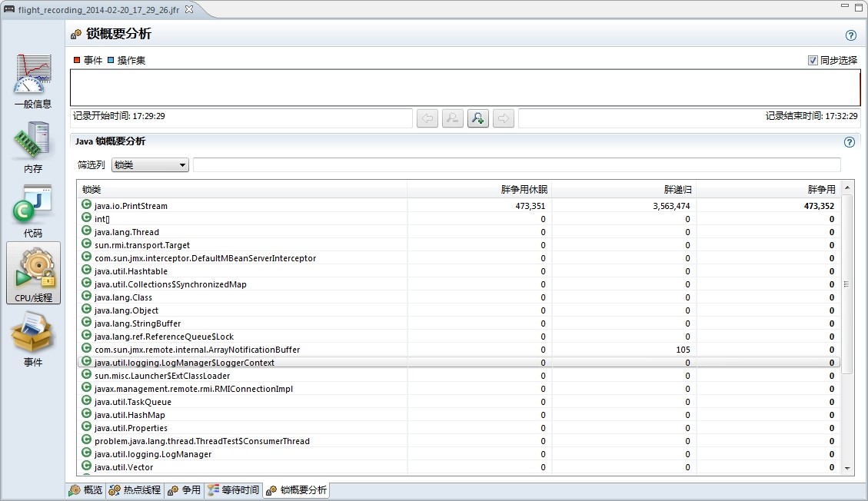
Task: Open the 内存 (Memory) sidebar icon
Action: [33, 146]
